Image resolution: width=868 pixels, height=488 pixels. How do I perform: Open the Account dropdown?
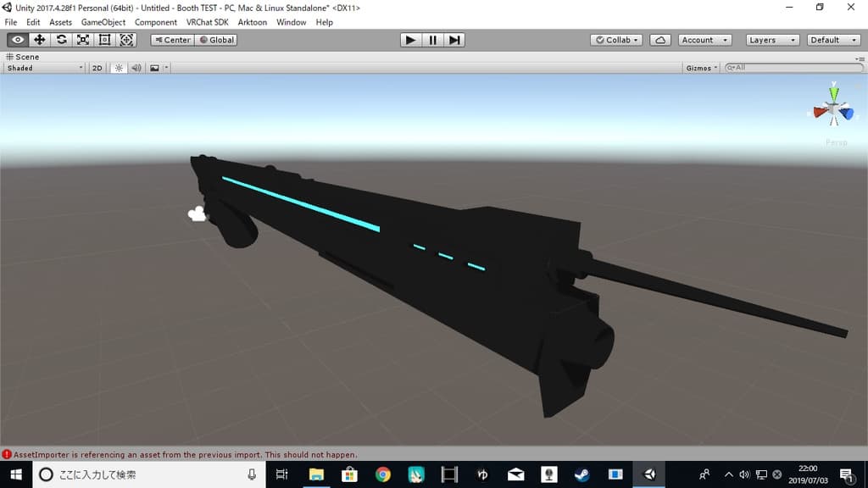704,40
